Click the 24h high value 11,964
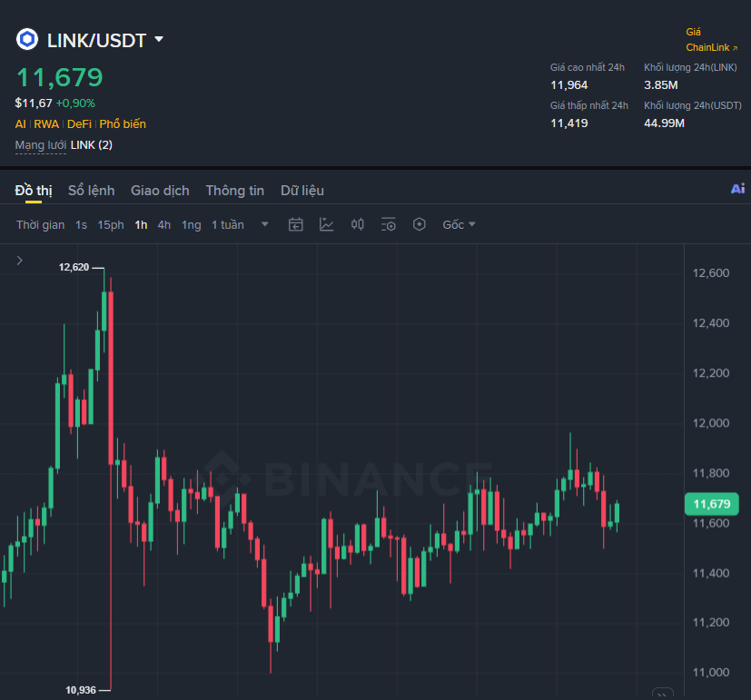Screen dimensions: 751x700 point(569,85)
